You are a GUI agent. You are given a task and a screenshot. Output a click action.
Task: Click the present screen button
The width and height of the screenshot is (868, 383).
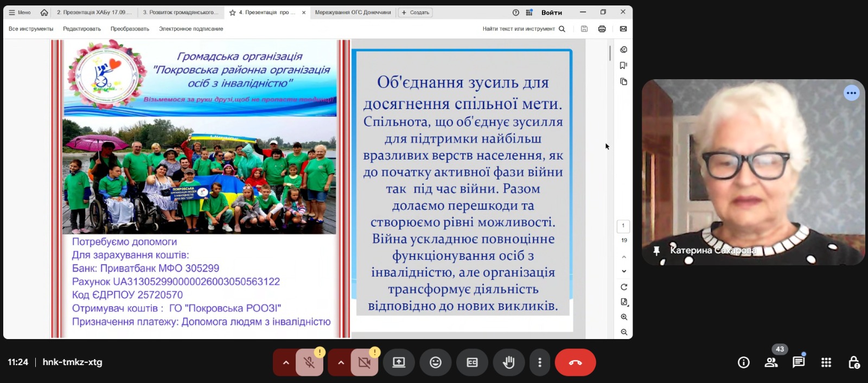[399, 362]
